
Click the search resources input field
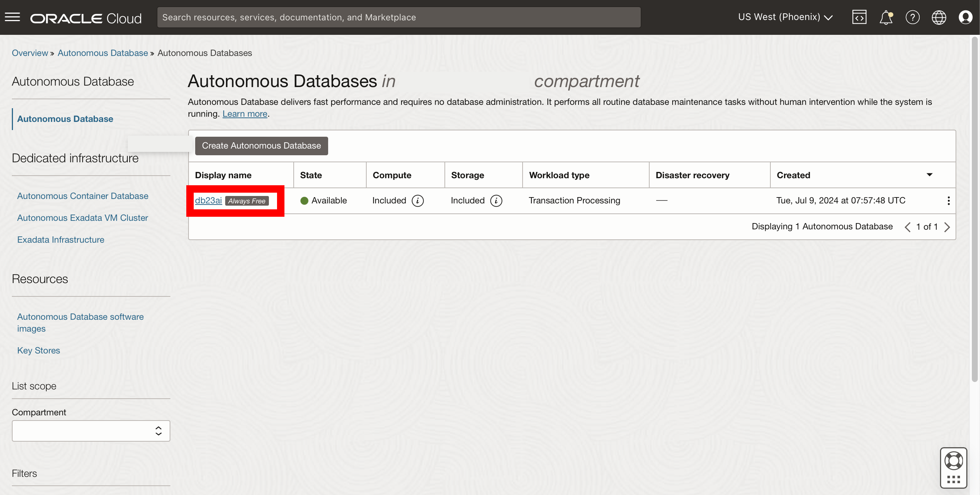pyautogui.click(x=399, y=17)
